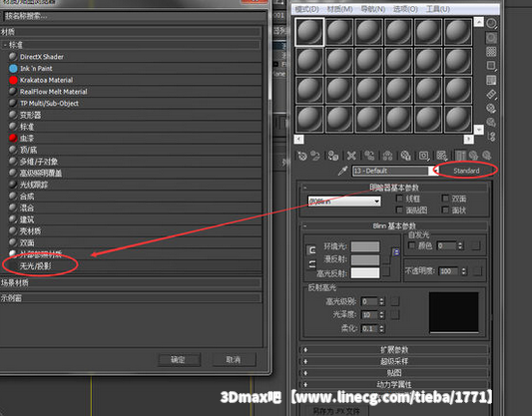Viewport: 532px width, 416px height.
Task: Click the 高光反射 specular color swatch
Action: click(365, 273)
